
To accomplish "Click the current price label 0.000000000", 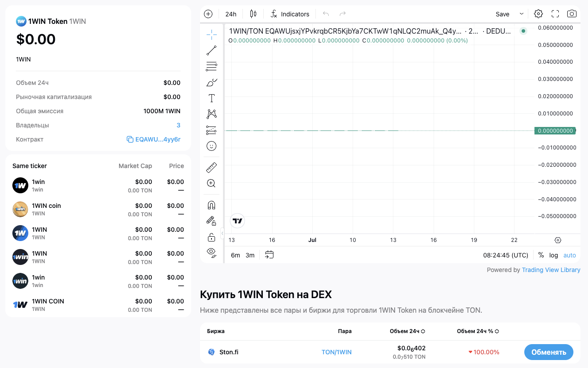I will 555,130.
